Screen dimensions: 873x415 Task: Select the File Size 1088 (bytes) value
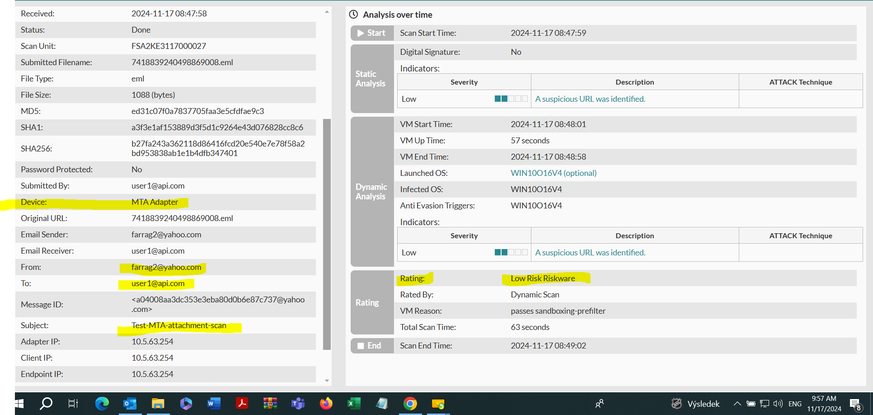[x=153, y=95]
